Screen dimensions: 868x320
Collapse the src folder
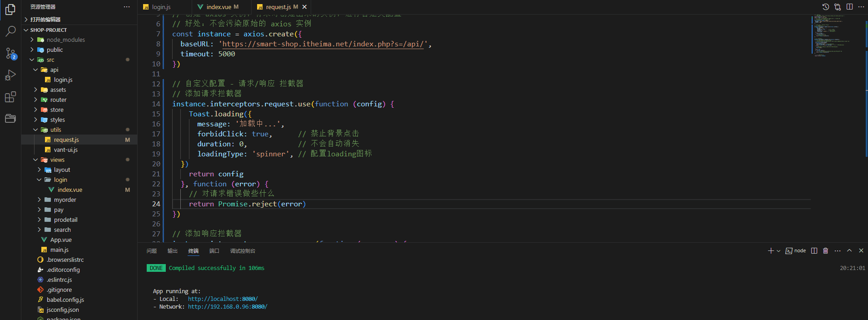[79, 60]
